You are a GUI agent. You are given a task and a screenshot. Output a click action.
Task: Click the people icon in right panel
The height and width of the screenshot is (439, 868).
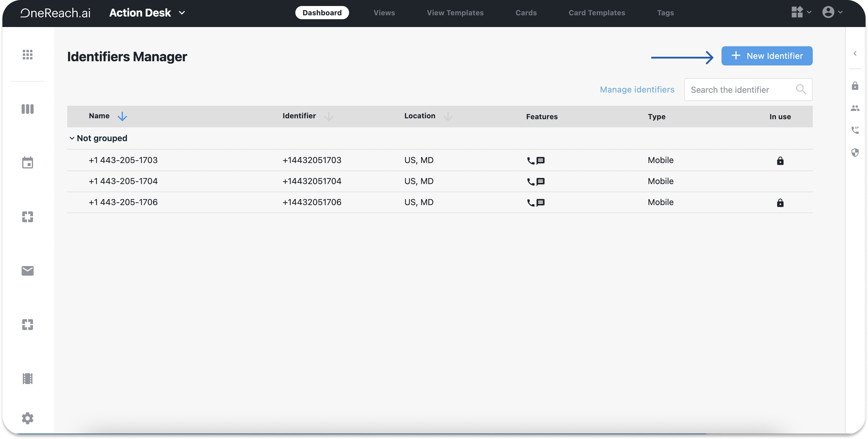855,108
